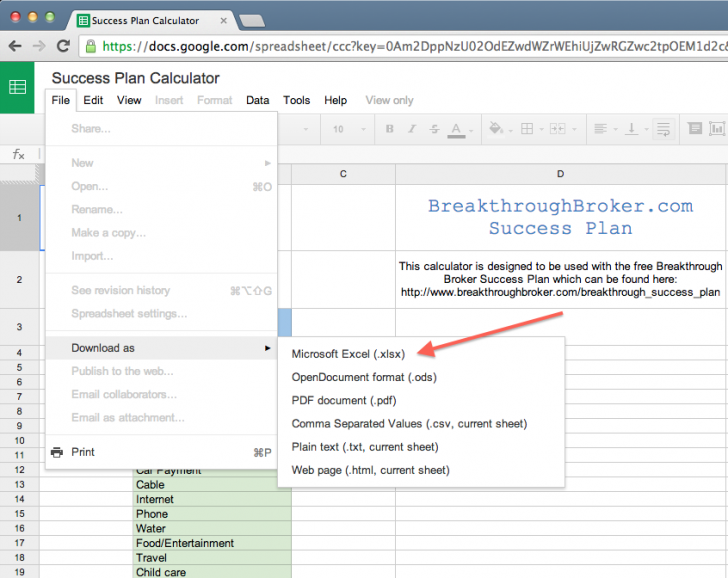This screenshot has height=578, width=728.
Task: Click the green Sheets home icon
Action: [17, 87]
